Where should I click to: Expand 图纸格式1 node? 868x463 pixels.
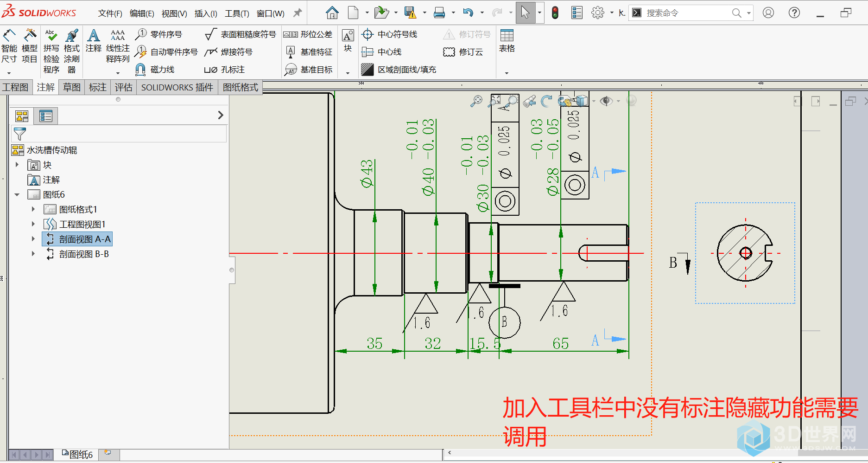(33, 209)
